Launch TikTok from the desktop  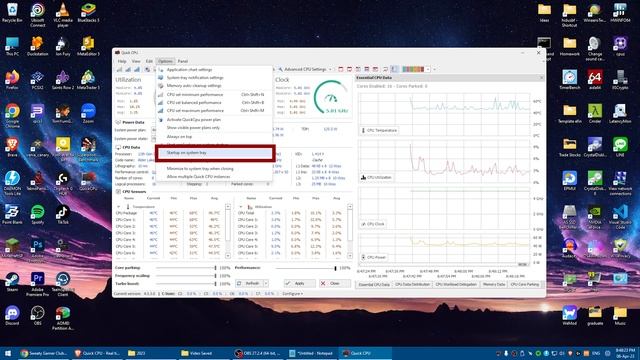pos(63,215)
